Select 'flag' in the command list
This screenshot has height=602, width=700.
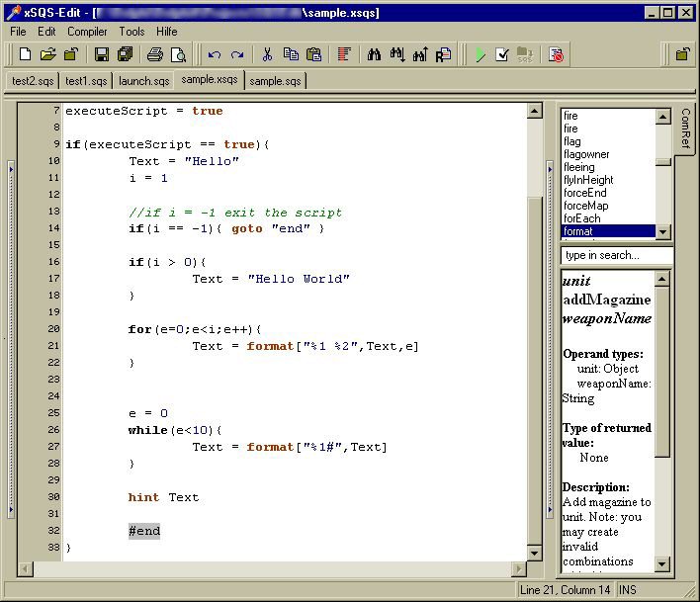click(x=608, y=141)
